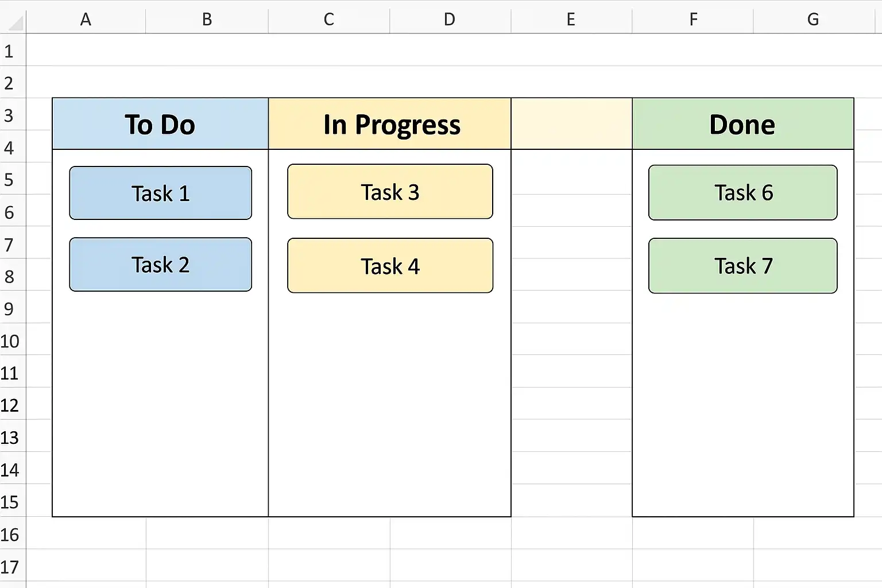Click the Task 3 card
This screenshot has width=882, height=588.
coord(390,192)
